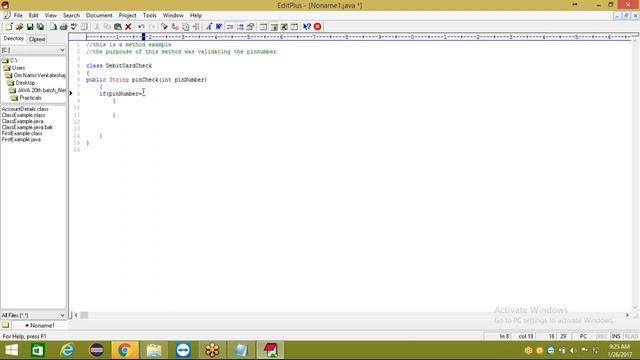Open Google Chrome from taskbar
The image size is (640, 360).
tap(125, 350)
